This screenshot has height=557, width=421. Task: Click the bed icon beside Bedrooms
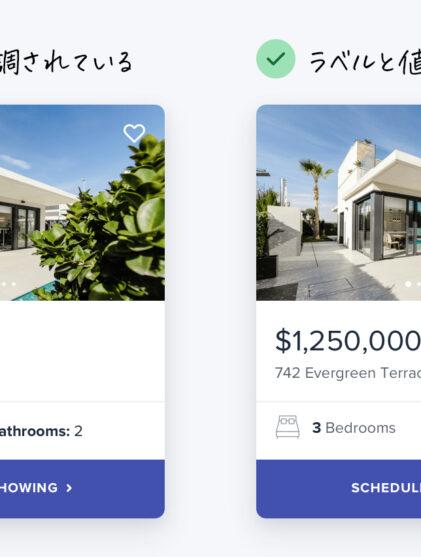point(287,427)
